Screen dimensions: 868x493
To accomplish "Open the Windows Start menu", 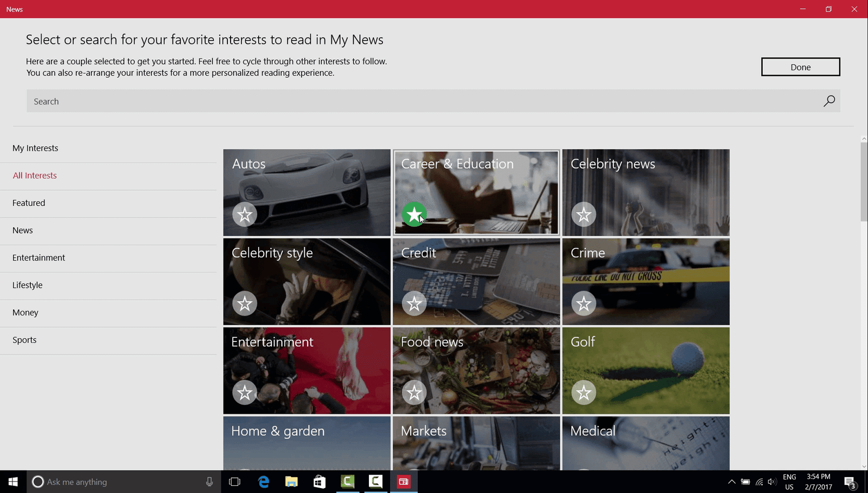I will [x=13, y=482].
